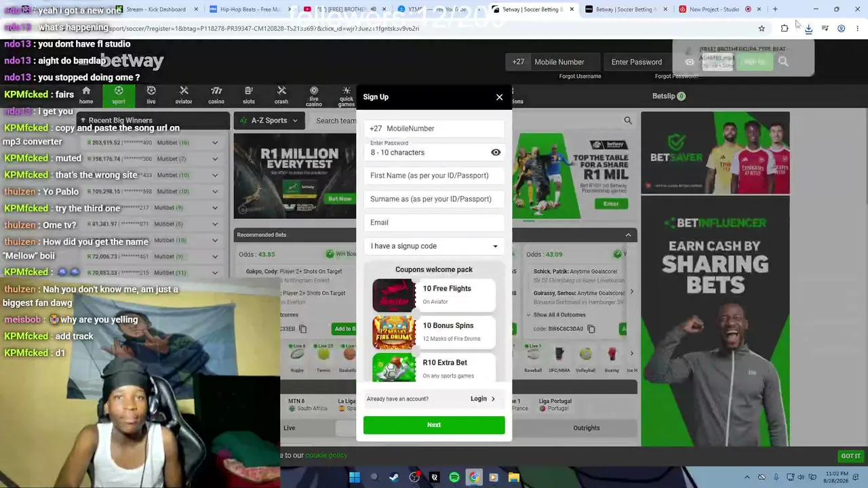Switch to the Live tab
The image size is (868, 488).
click(x=290, y=428)
